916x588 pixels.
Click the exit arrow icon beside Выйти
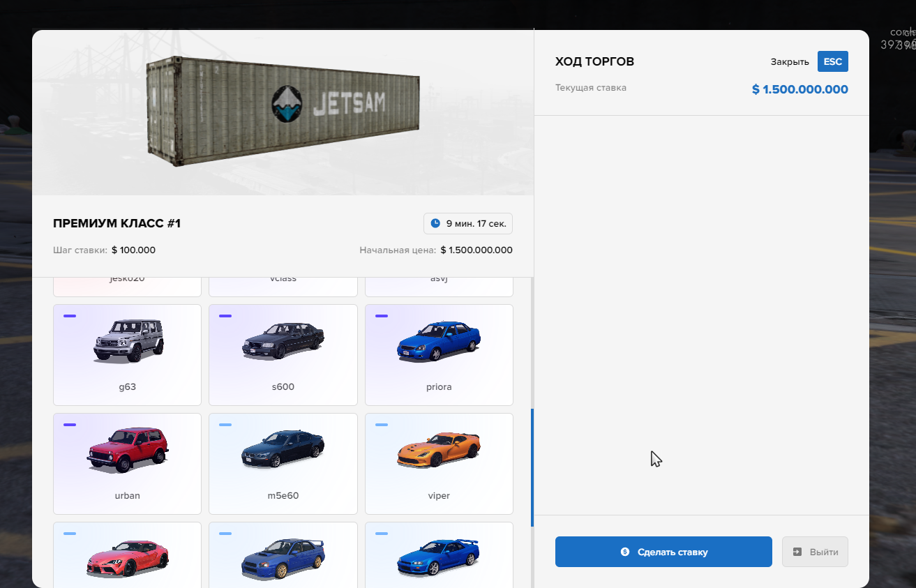(797, 552)
